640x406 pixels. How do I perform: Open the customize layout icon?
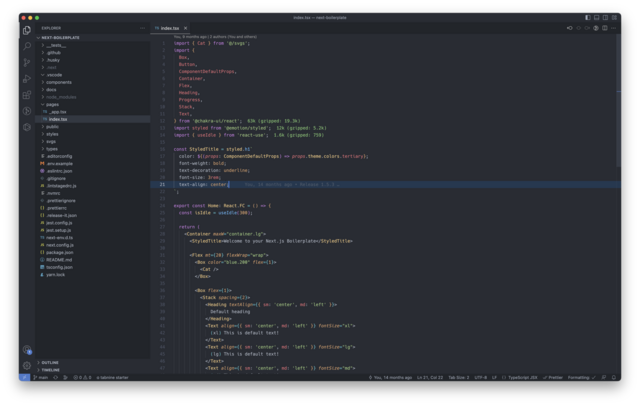pos(614,18)
